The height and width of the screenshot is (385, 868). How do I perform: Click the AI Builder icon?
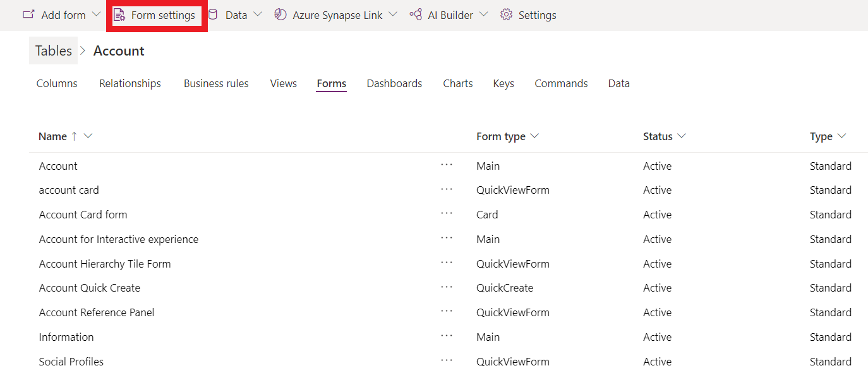(x=416, y=15)
